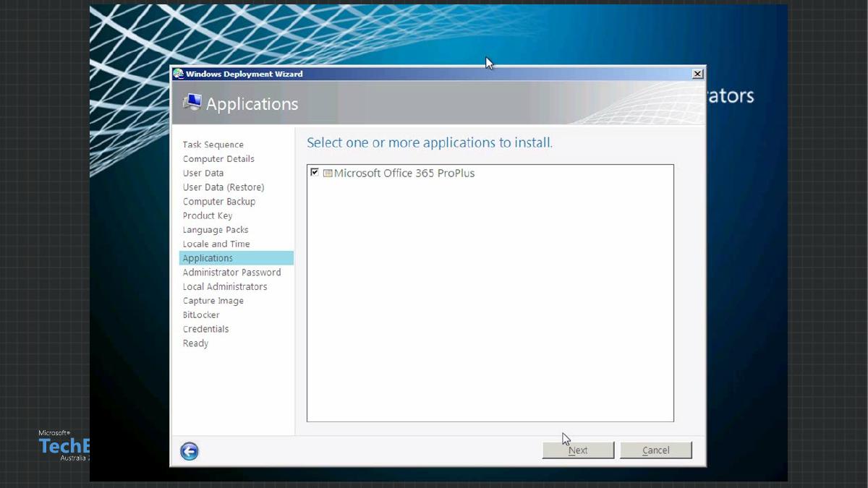Screen dimensions: 868x488
Task: Jump to User Data (Restore) step
Action: tap(224, 187)
